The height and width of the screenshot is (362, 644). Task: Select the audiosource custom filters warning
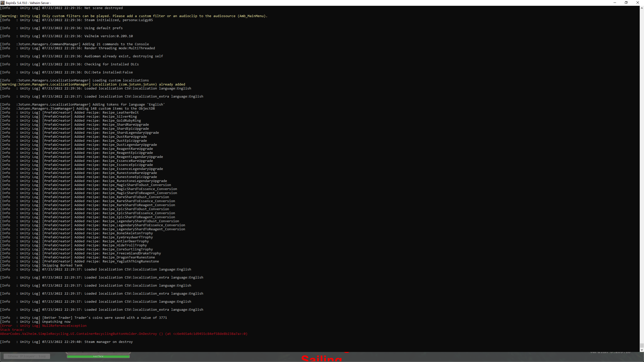(x=134, y=16)
